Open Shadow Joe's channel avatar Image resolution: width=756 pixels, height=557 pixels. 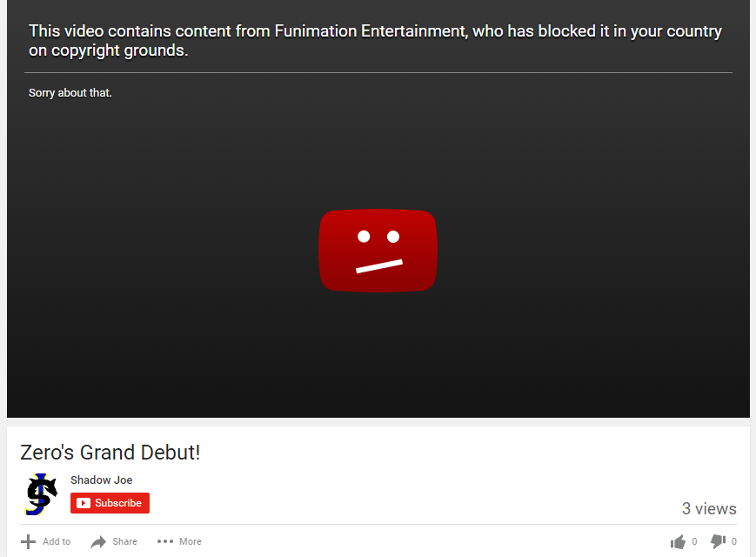(42, 494)
